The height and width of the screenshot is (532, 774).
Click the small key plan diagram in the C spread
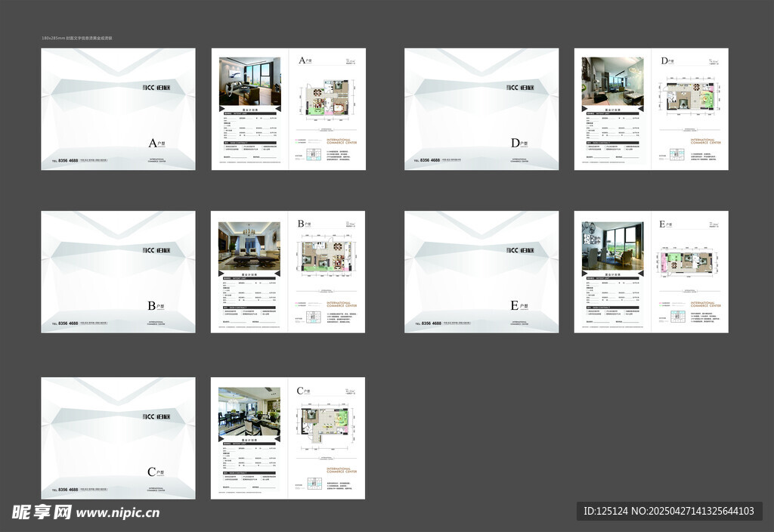314,484
